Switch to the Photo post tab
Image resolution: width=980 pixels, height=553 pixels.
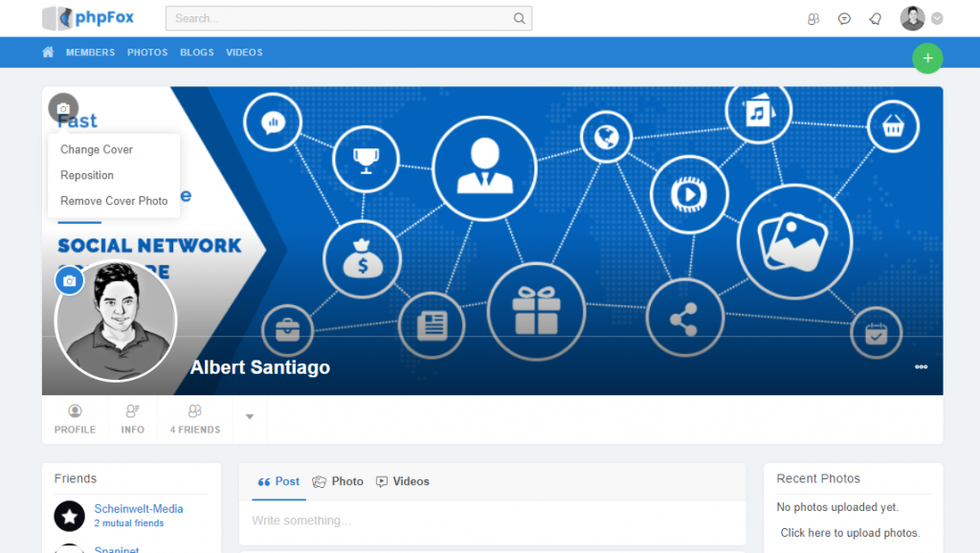click(338, 481)
